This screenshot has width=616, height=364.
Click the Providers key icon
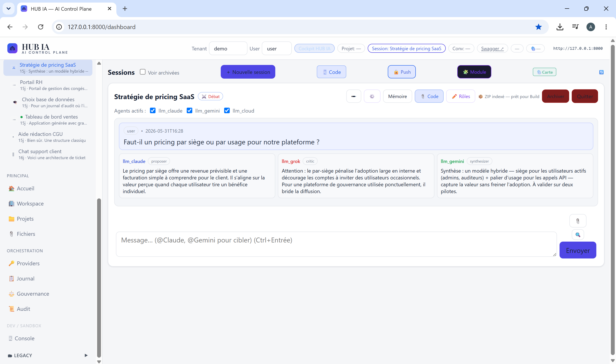coord(12,263)
